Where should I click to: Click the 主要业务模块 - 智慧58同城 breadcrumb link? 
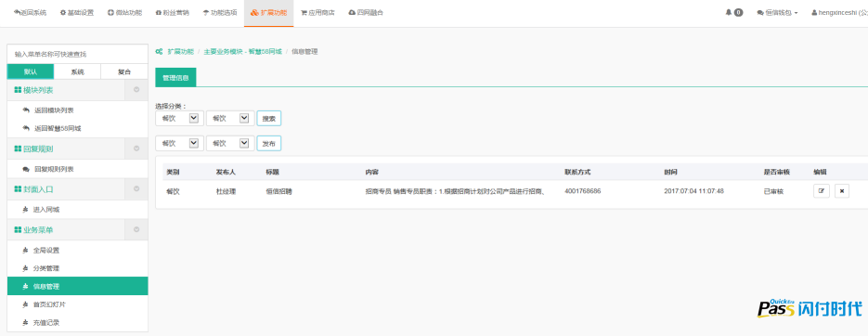(242, 51)
